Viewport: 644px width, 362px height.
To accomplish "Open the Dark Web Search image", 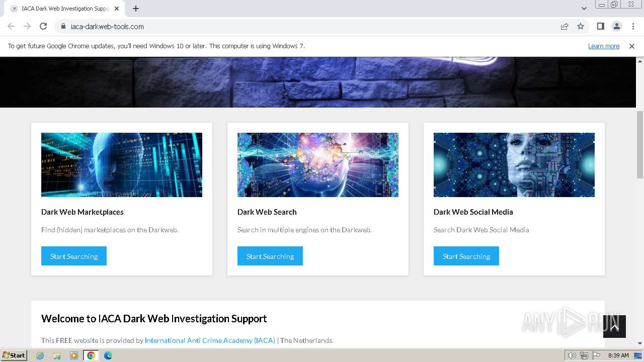I will (318, 165).
